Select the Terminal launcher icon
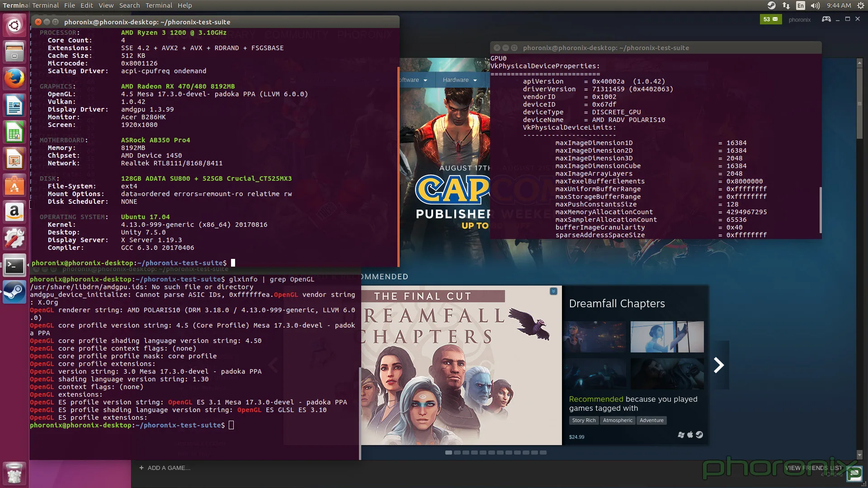Image resolution: width=868 pixels, height=488 pixels. click(14, 266)
